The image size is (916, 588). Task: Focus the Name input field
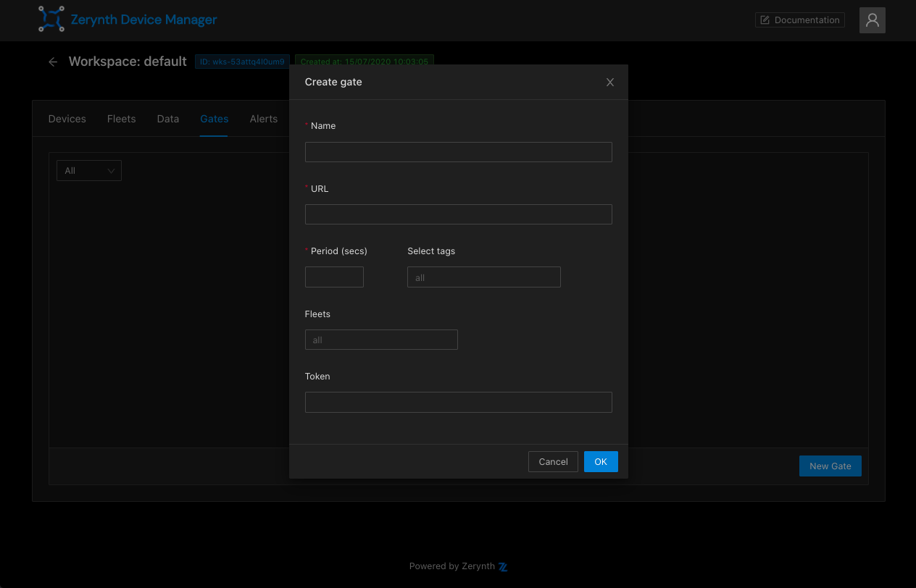pos(459,152)
